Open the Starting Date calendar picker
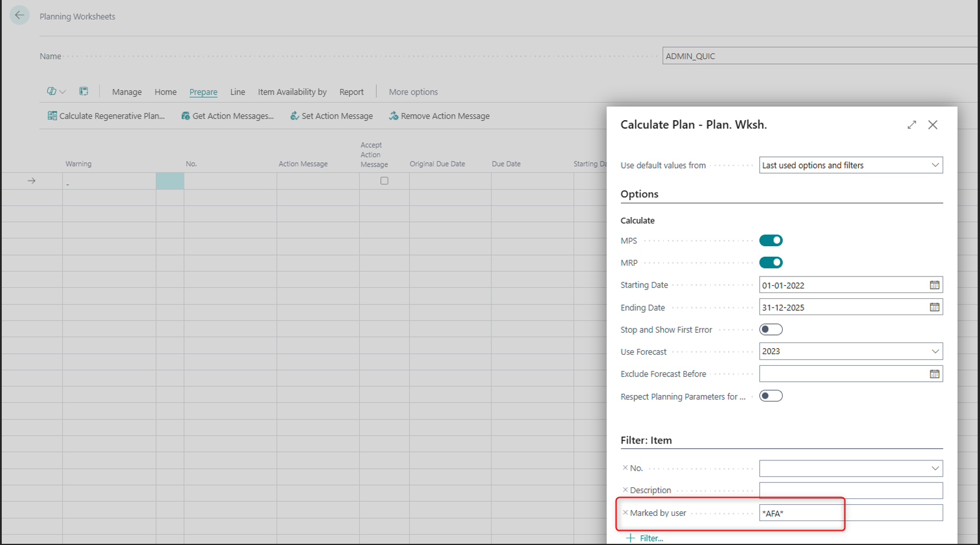The height and width of the screenshot is (545, 980). tap(934, 285)
